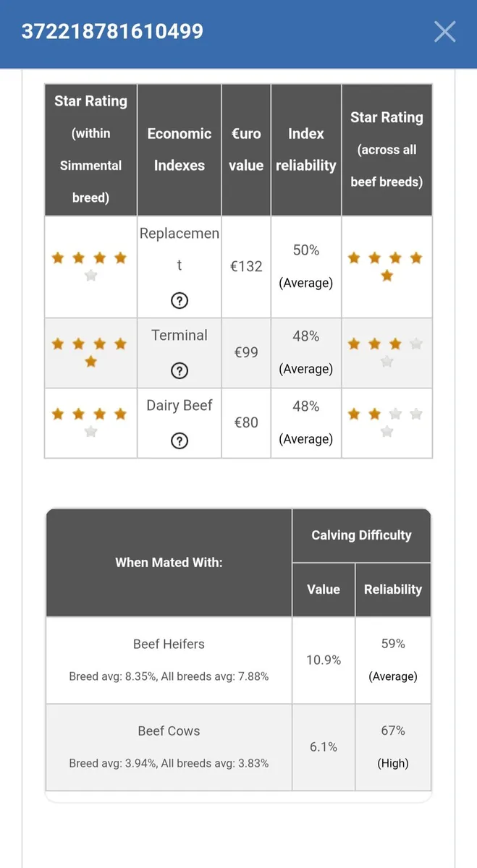The width and height of the screenshot is (477, 868).
Task: Click the €132 Replacement value
Action: point(246,266)
